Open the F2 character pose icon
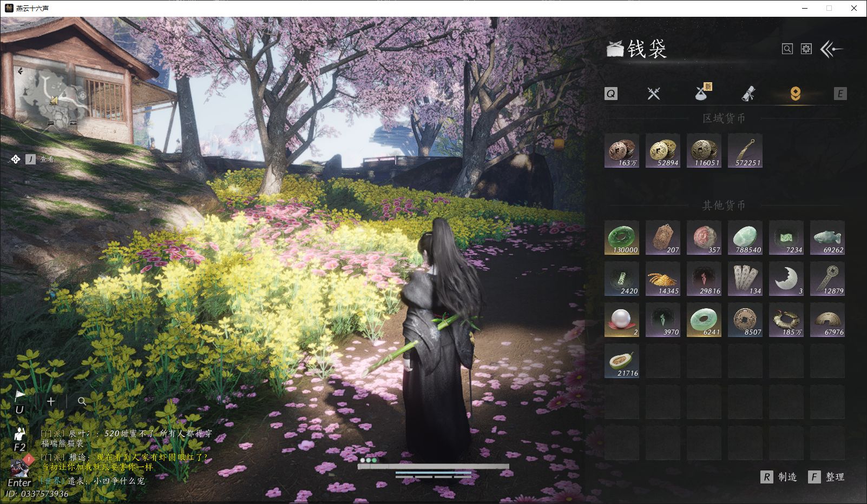Screen dimensions: 867x504 tap(20, 434)
